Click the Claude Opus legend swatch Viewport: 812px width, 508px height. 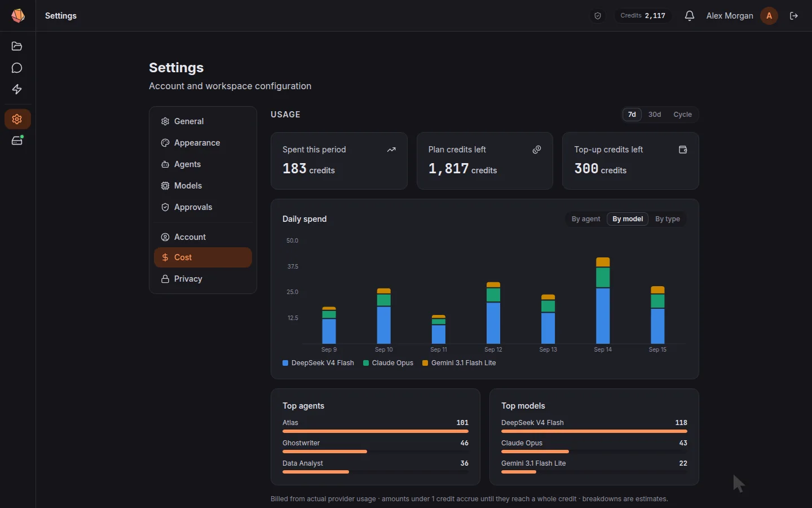pyautogui.click(x=366, y=363)
